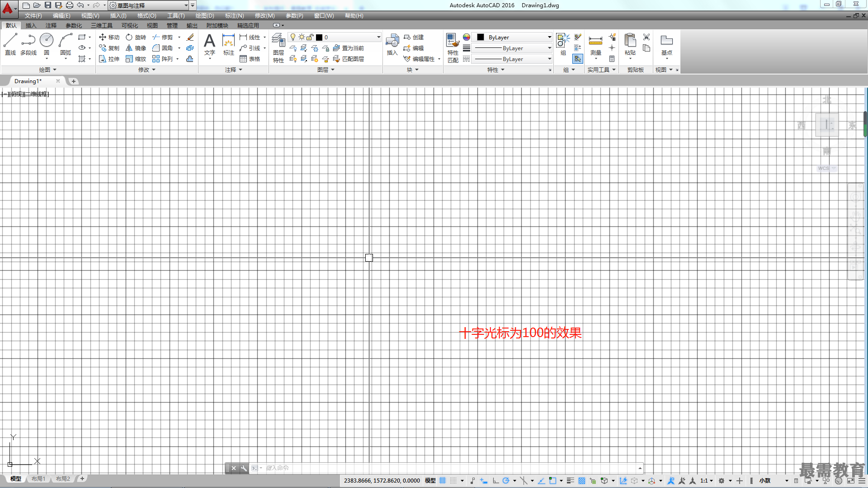Image resolution: width=868 pixels, height=488 pixels.
Task: Expand the 注释 panel
Action: click(234, 70)
